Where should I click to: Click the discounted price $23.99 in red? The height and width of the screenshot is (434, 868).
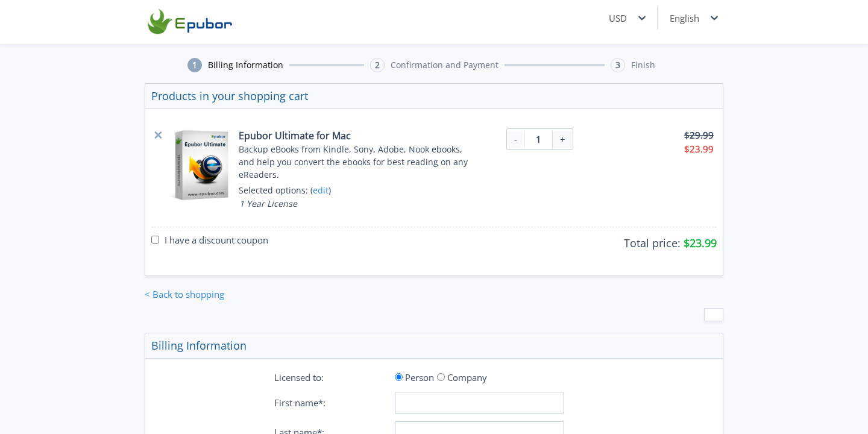click(699, 149)
